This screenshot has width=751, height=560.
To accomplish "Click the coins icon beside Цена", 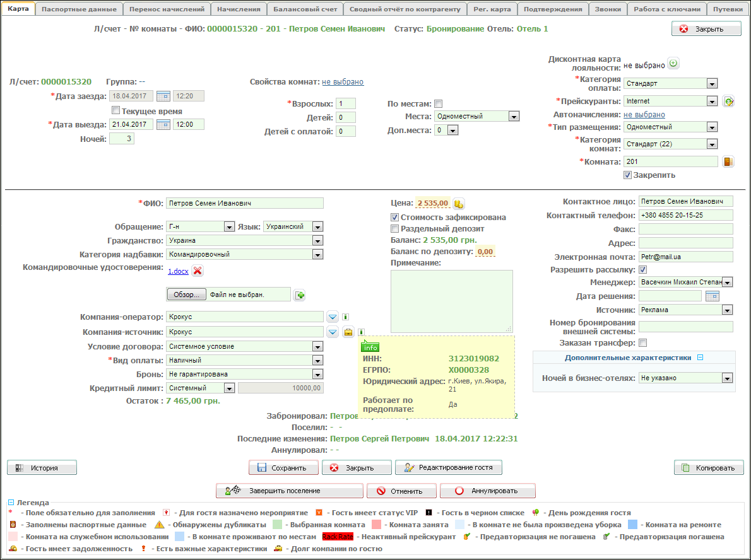I will click(459, 203).
